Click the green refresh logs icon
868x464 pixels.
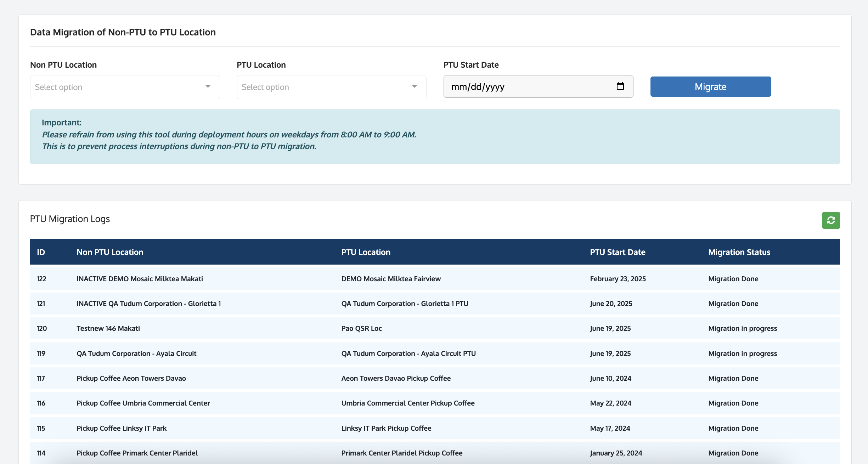pos(830,220)
